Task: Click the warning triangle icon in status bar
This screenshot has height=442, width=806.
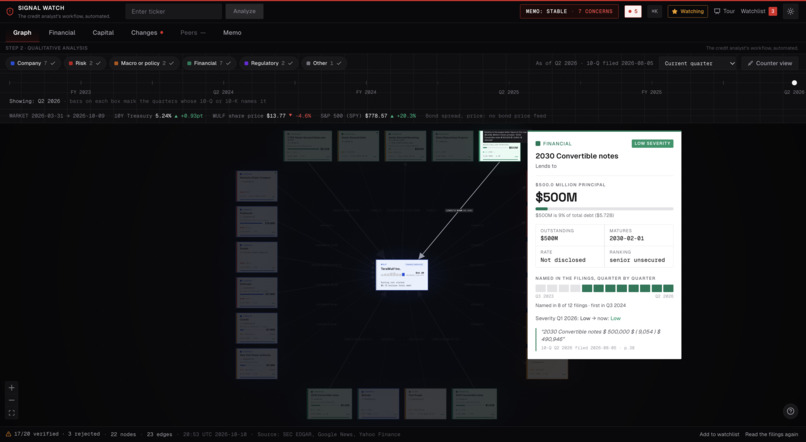Action: 8,434
